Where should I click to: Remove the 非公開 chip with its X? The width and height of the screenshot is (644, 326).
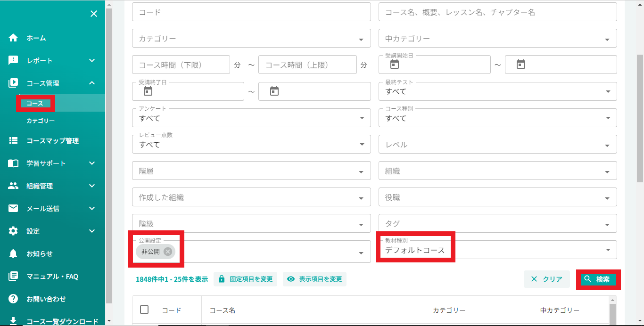(168, 252)
